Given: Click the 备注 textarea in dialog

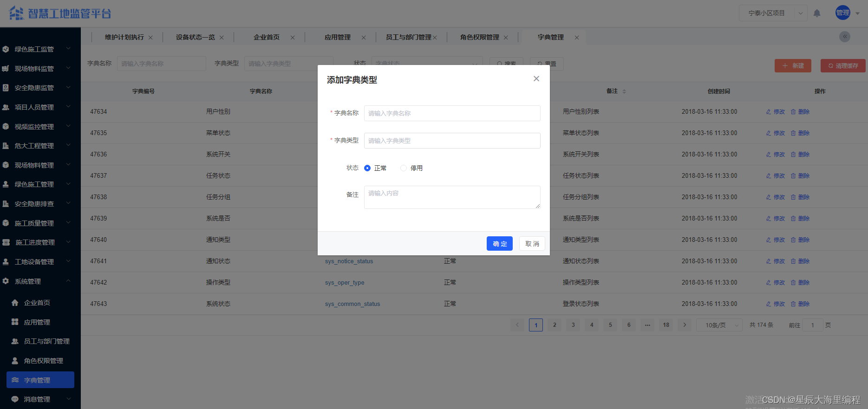Looking at the screenshot, I should tap(452, 197).
